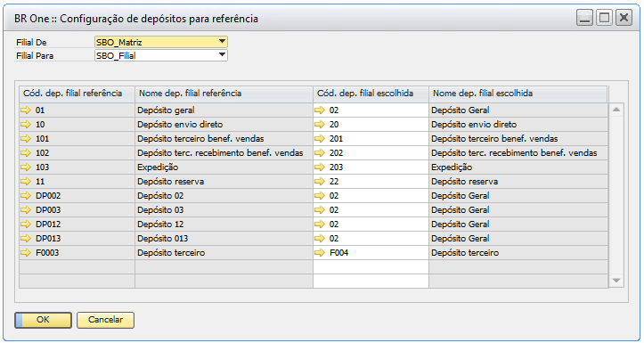Screen dimensions: 644x343
Task: Select the 'Depósito 03' name cell
Action: tap(224, 210)
